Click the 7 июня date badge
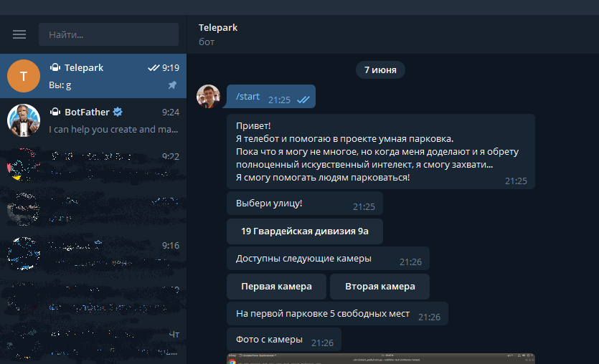 [380, 70]
